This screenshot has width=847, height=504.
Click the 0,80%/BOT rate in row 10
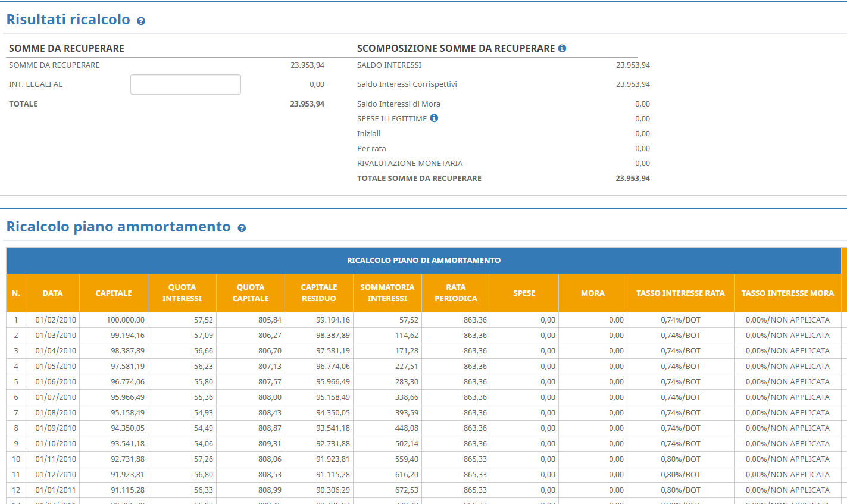680,459
